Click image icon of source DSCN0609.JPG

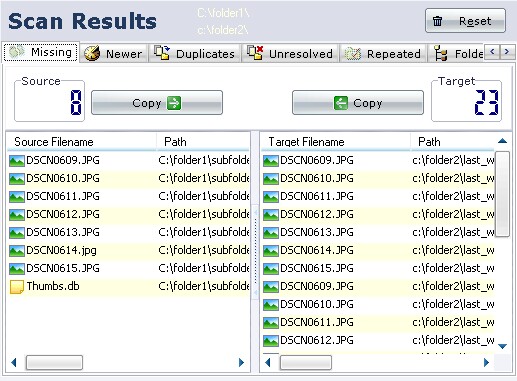coord(17,161)
